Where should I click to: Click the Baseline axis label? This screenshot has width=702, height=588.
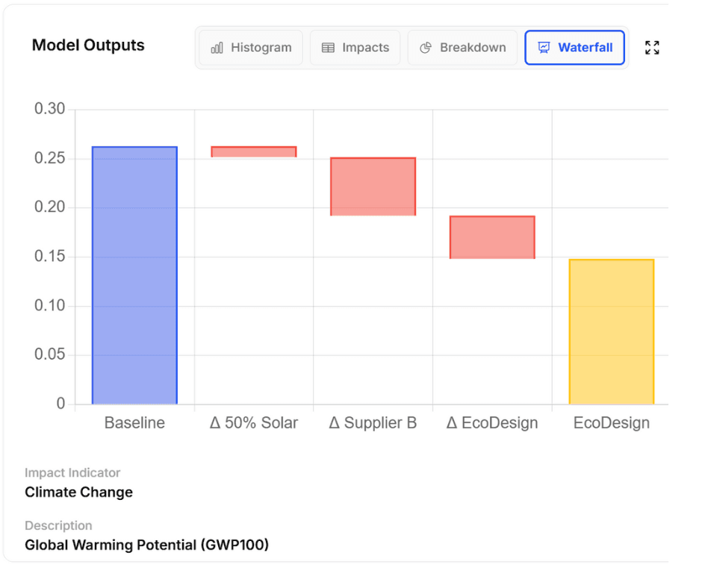tap(134, 422)
